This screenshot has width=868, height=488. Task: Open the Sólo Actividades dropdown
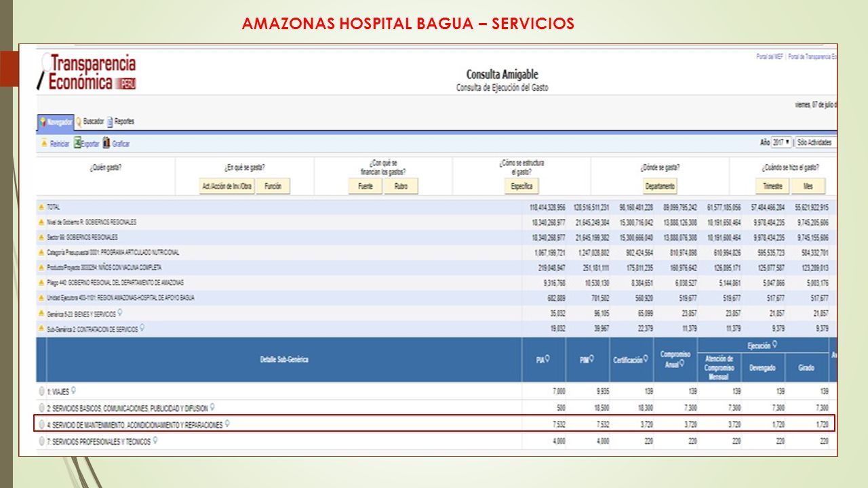click(816, 142)
